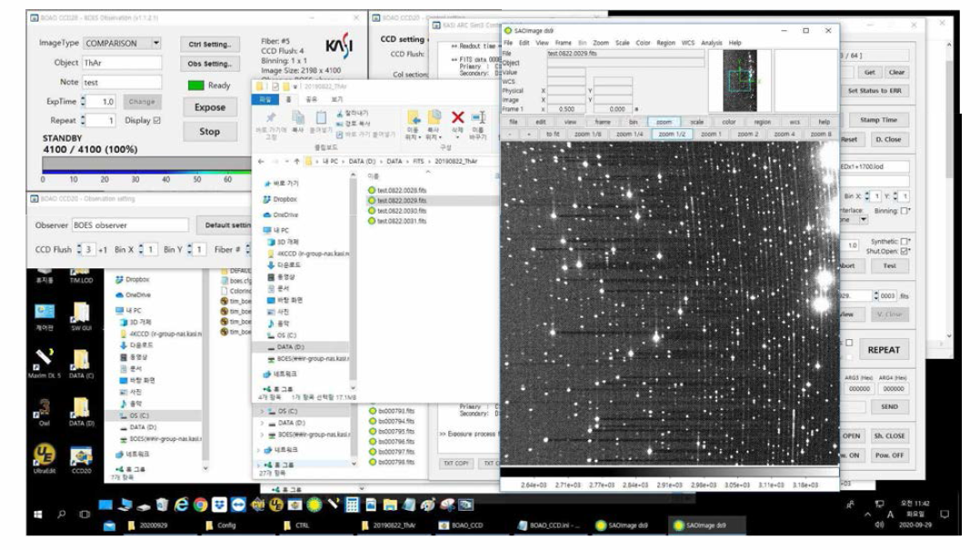Click the copy-to folder icon in Explorer ribbon

coord(434,117)
